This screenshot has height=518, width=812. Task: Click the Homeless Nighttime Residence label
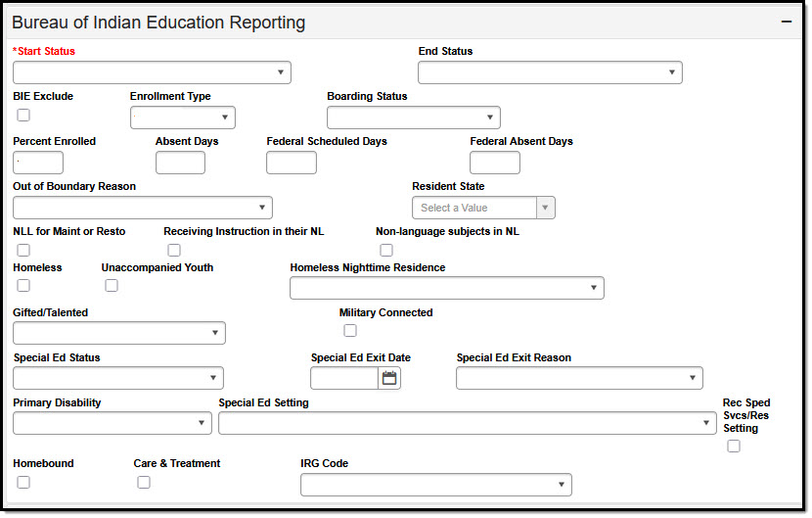[x=368, y=267]
